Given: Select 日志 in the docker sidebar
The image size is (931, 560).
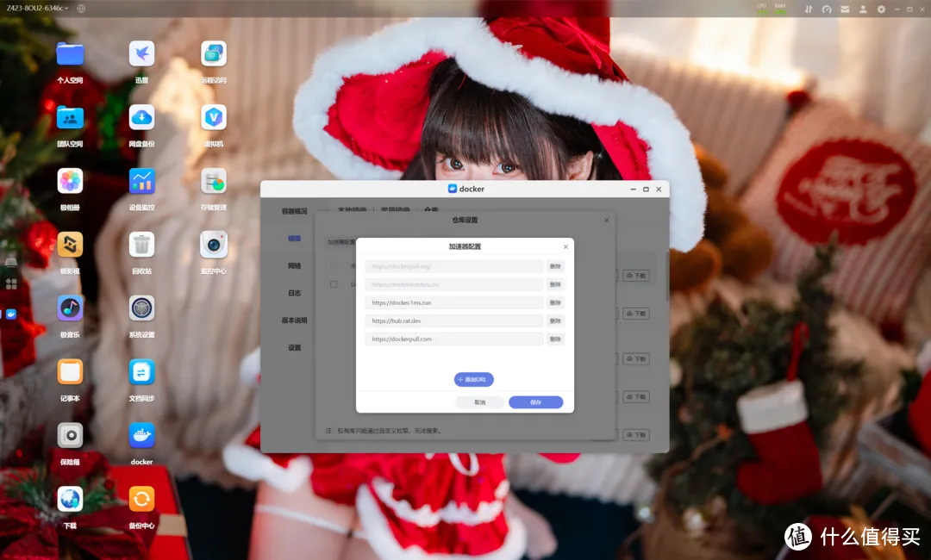Looking at the screenshot, I should pos(296,293).
